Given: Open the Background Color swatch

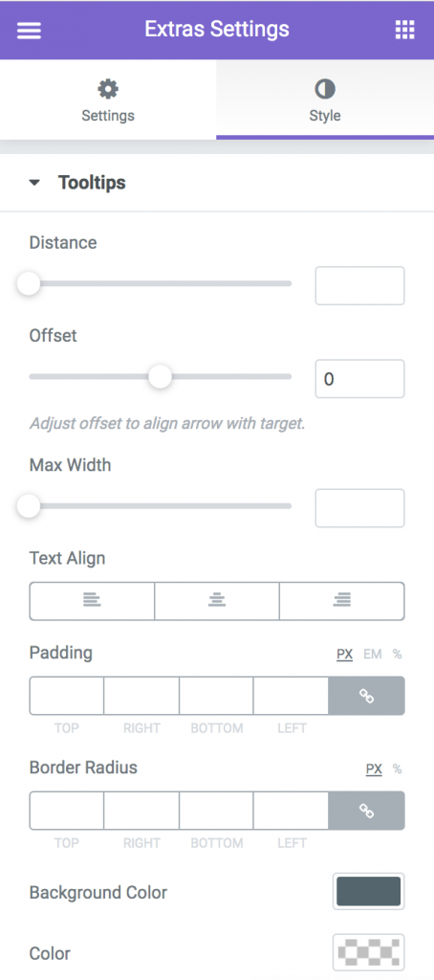Looking at the screenshot, I should tap(368, 891).
